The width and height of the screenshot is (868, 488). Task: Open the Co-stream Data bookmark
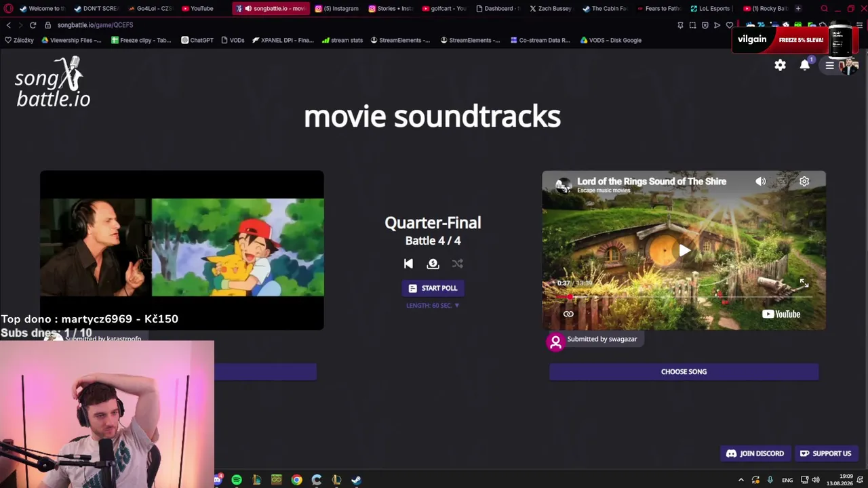point(540,40)
